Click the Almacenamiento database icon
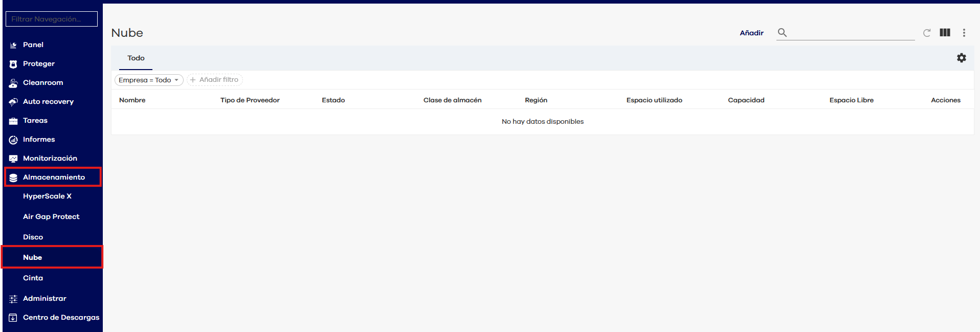980x332 pixels. click(13, 178)
